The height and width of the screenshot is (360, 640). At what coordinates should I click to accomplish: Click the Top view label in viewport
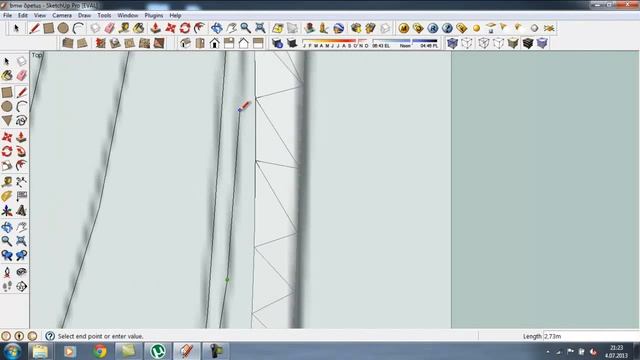[x=37, y=55]
